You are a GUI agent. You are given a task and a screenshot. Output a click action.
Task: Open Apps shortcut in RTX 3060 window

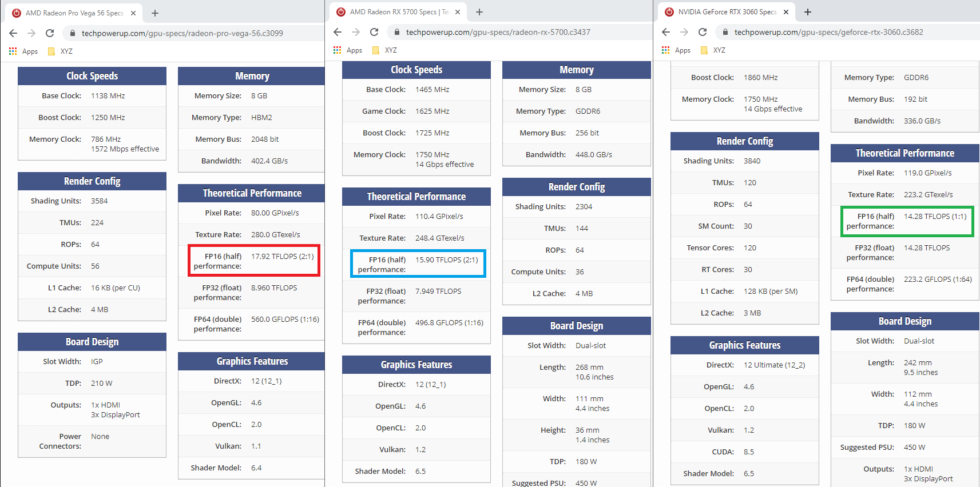click(x=676, y=50)
